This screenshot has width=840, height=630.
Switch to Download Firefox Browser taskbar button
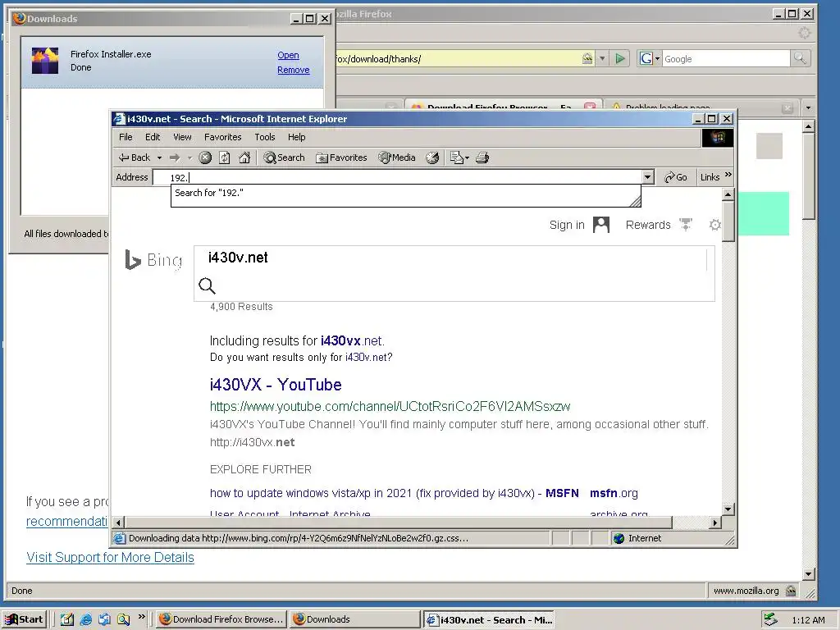(x=221, y=619)
